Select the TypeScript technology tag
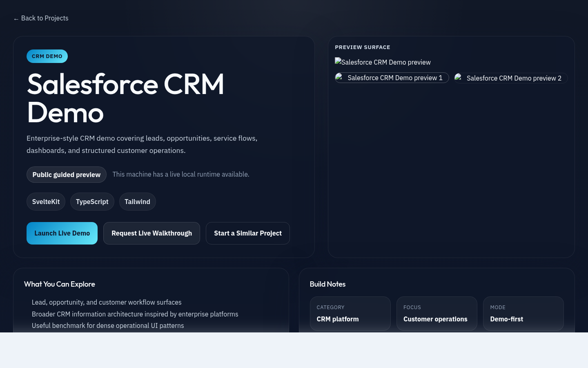Screen dimensions: 588x368 (92, 202)
